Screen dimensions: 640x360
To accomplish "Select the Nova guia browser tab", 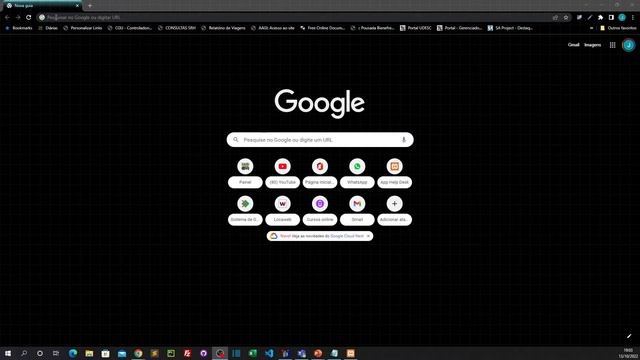I will point(42,6).
